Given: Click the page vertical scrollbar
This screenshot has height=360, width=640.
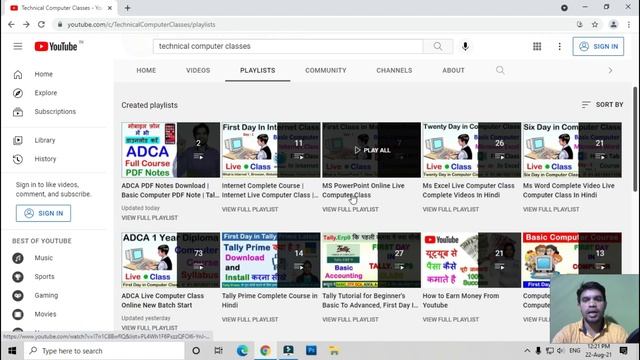Looking at the screenshot, I should (635, 139).
